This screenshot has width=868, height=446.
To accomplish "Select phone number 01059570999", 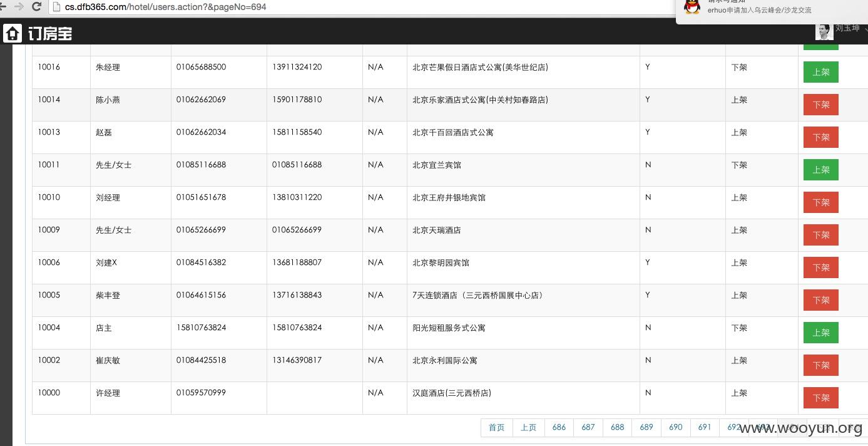I will [x=201, y=393].
